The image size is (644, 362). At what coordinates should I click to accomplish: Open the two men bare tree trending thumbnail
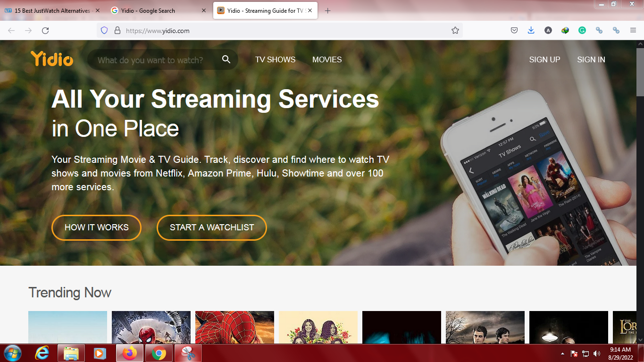(485, 327)
